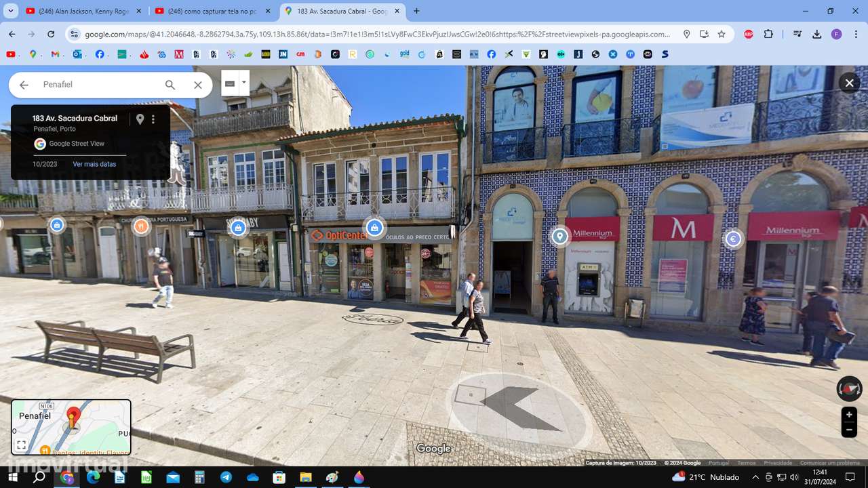Viewport: 868px width, 488px height.
Task: Click the purple profile avatar in Chrome
Action: coord(836,34)
